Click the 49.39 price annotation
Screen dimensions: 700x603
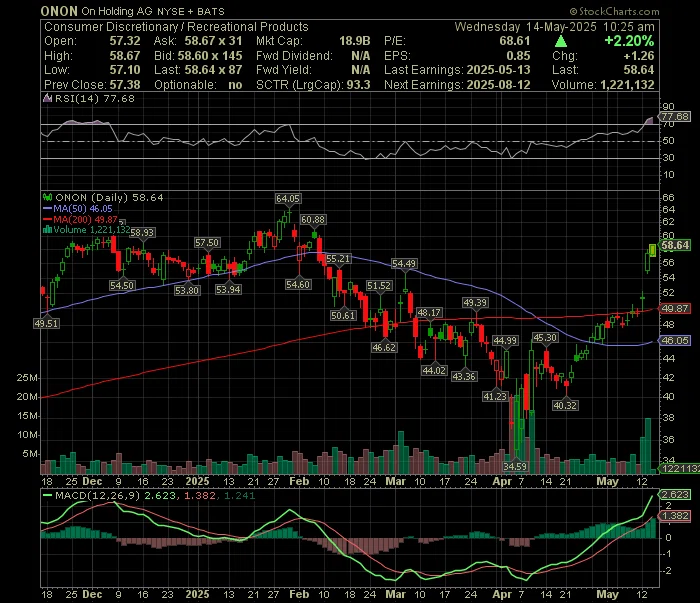(475, 303)
